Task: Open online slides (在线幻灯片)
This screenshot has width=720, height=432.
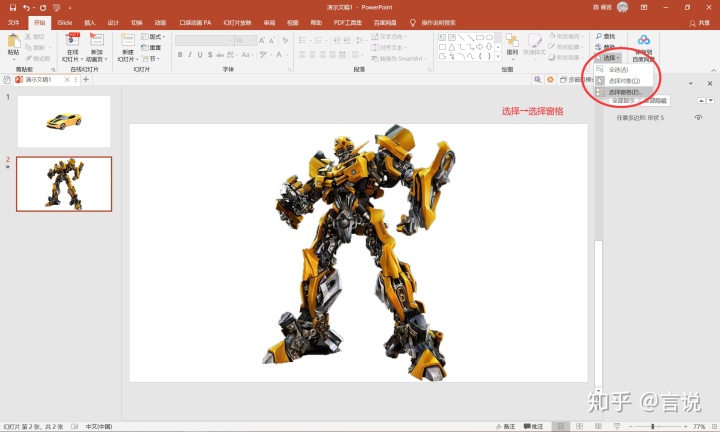Action: point(73,47)
